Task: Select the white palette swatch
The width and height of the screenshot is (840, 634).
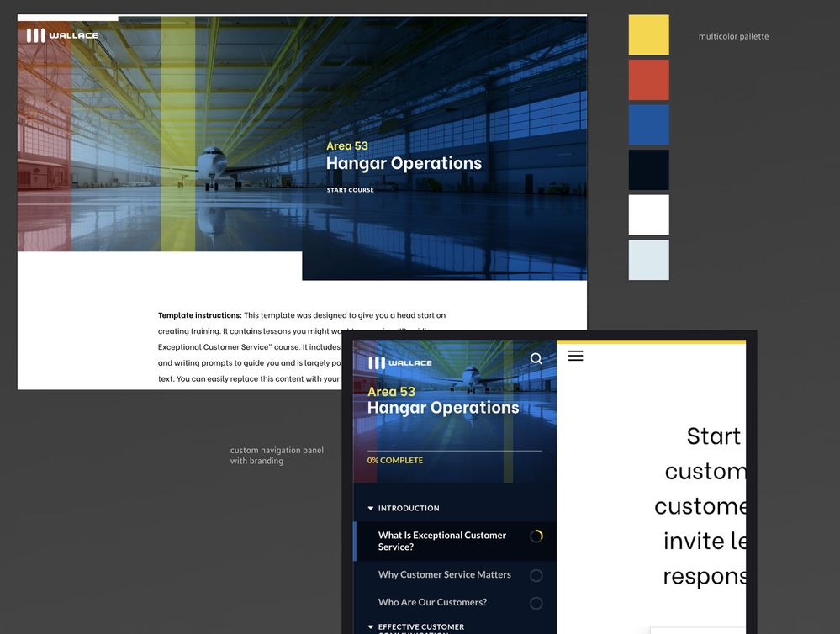Action: coord(649,215)
